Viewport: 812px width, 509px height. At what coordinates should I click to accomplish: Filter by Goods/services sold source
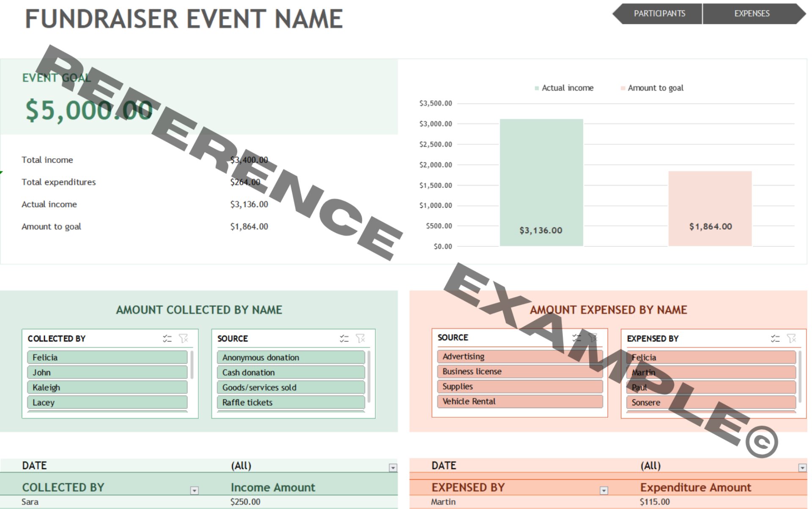[x=291, y=388]
